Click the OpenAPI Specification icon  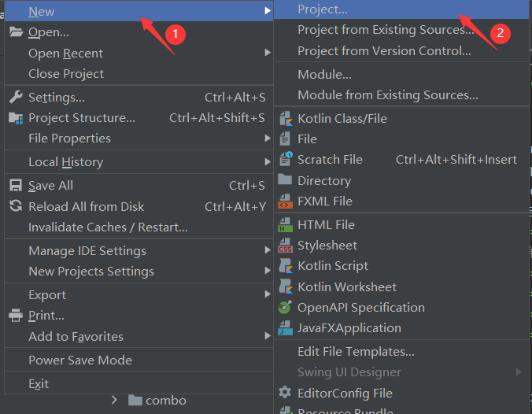285,307
